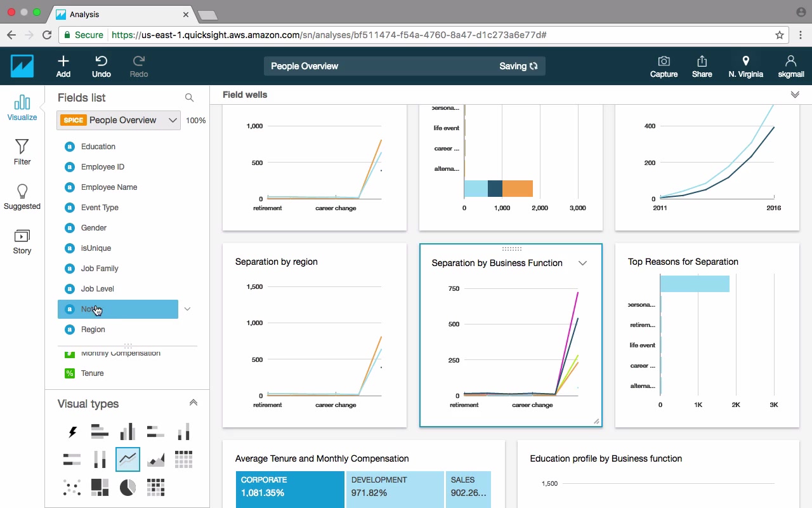Open the Filter pane
Viewport: 812px width, 508px height.
tap(22, 152)
